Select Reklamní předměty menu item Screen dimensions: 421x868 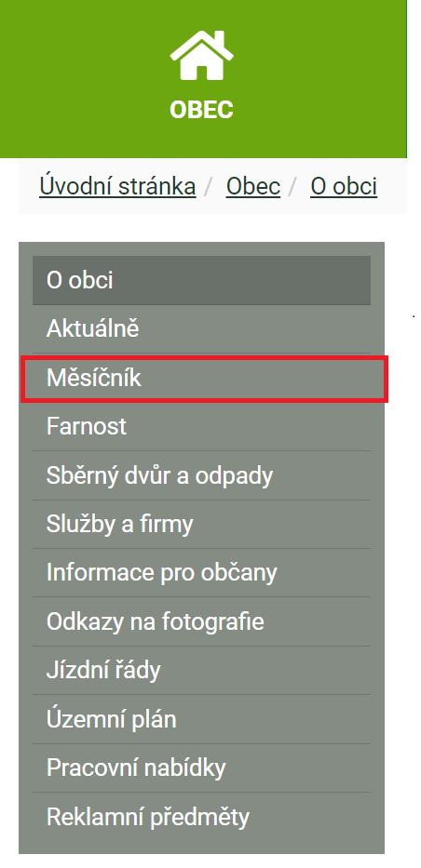pyautogui.click(x=201, y=817)
